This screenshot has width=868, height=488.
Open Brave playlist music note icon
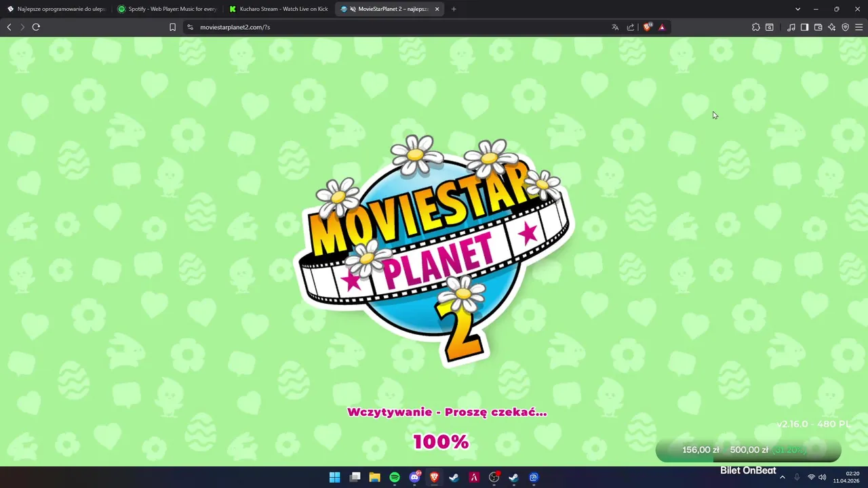[x=791, y=27]
